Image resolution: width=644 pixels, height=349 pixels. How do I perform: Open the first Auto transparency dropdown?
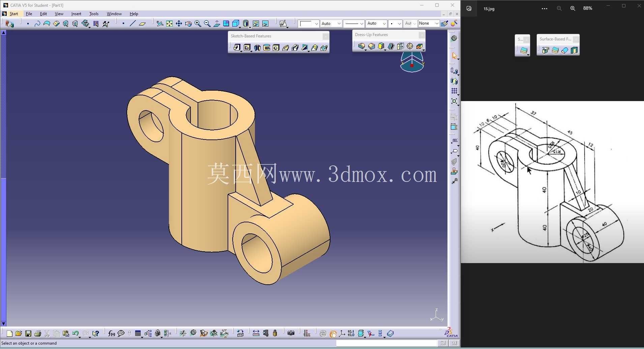(331, 23)
